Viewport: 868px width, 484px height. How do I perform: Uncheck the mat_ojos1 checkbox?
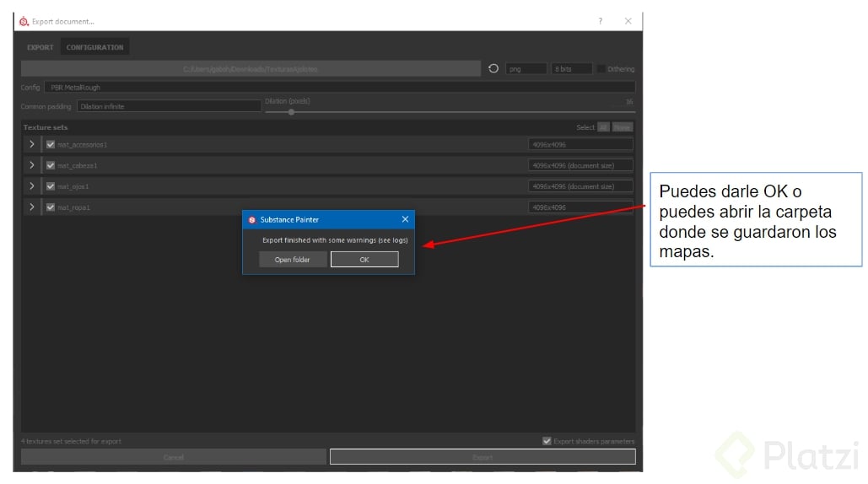[51, 186]
